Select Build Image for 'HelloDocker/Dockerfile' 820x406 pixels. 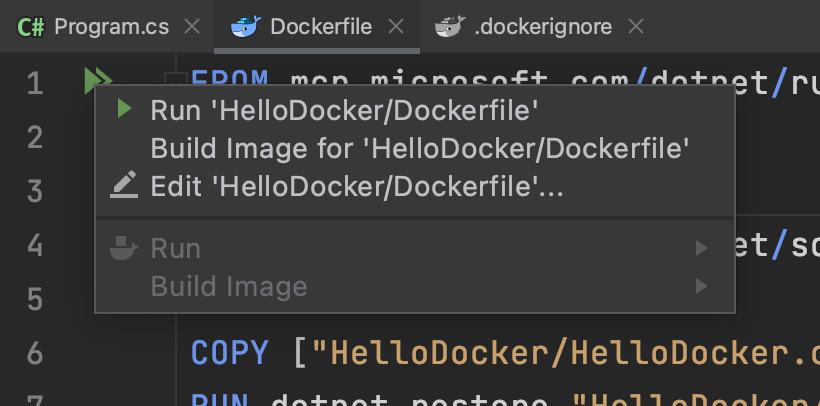420,149
